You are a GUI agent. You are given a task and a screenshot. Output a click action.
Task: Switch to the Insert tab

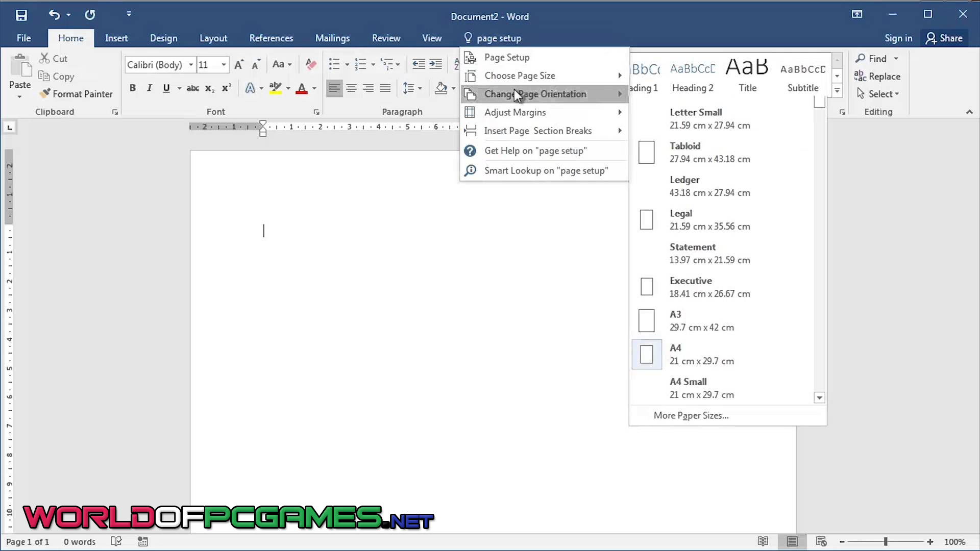[x=116, y=38]
